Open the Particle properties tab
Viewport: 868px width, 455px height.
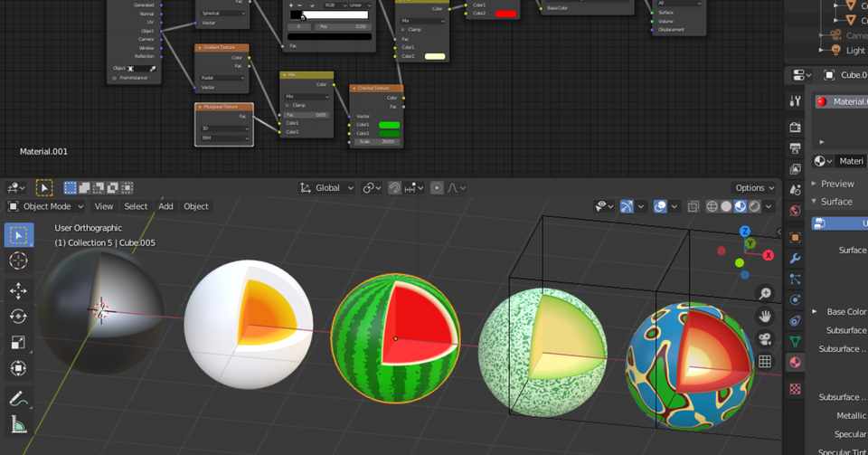tap(796, 279)
